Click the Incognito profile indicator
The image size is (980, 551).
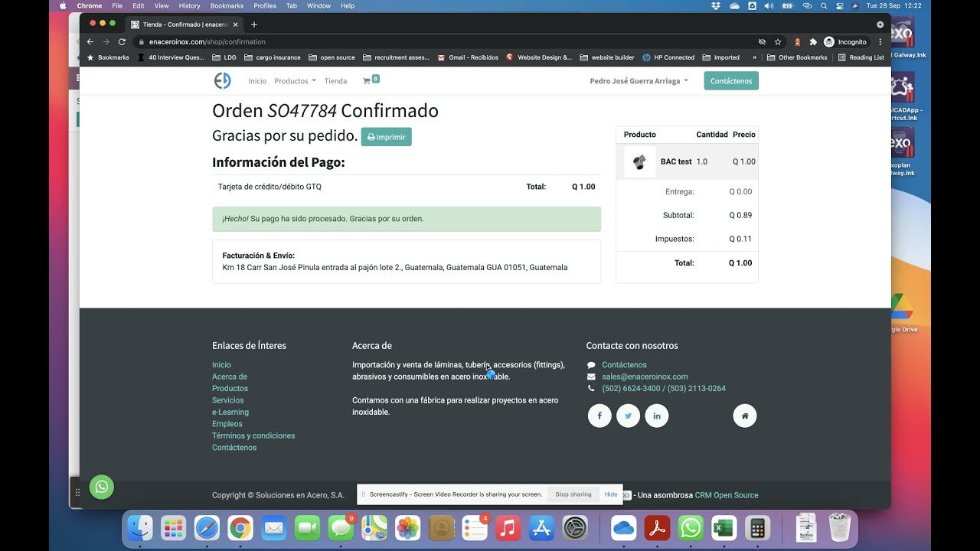[845, 42]
